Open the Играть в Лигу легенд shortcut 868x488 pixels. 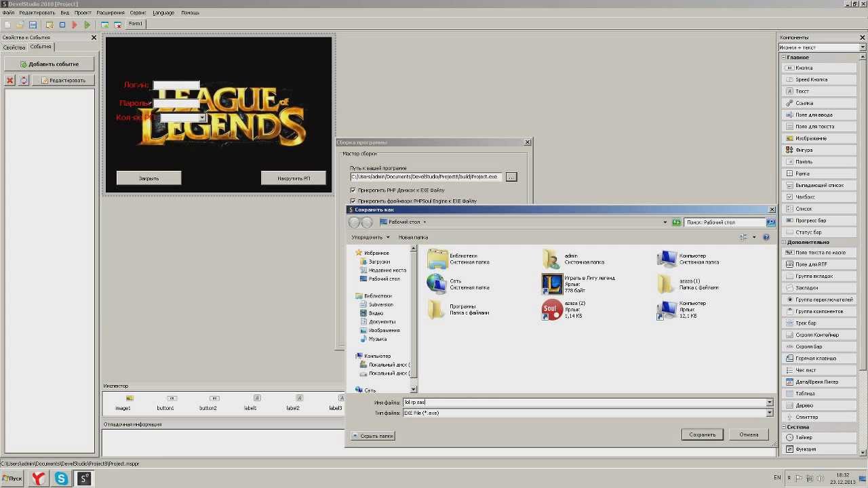pyautogui.click(x=578, y=284)
